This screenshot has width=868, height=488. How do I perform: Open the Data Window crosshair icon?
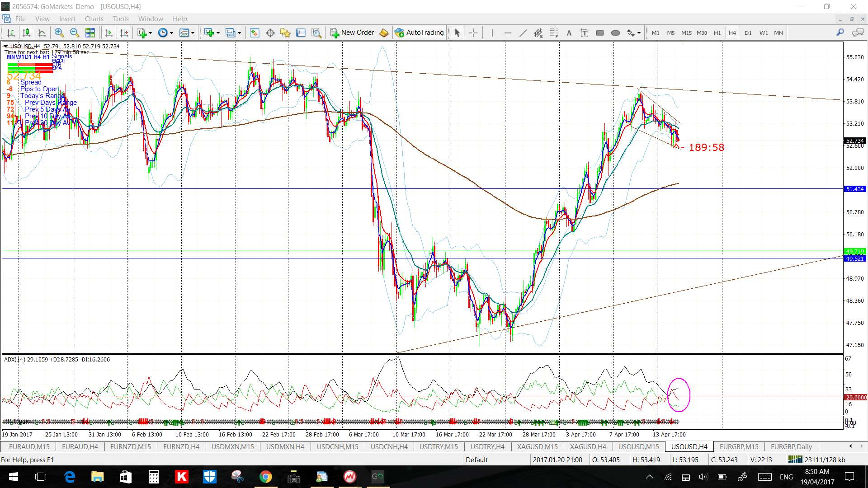tap(270, 33)
